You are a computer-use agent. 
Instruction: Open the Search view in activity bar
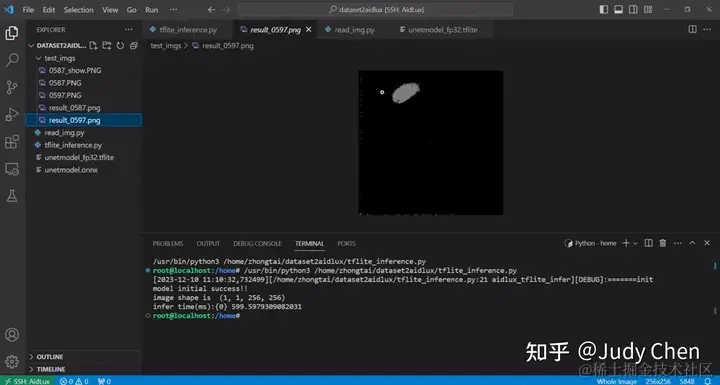pos(12,60)
